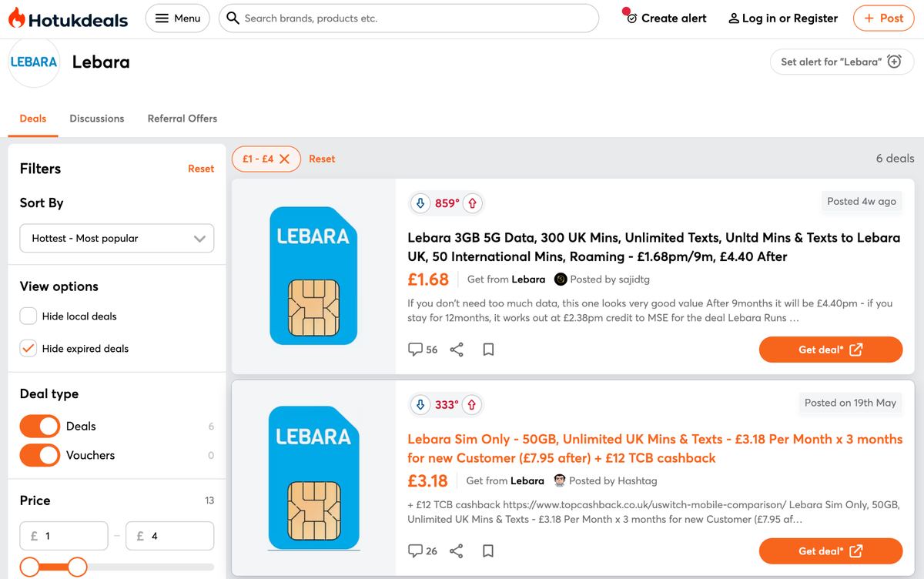
Task: Open Lebara merchant link on £1.68 deal
Action: [x=528, y=279]
